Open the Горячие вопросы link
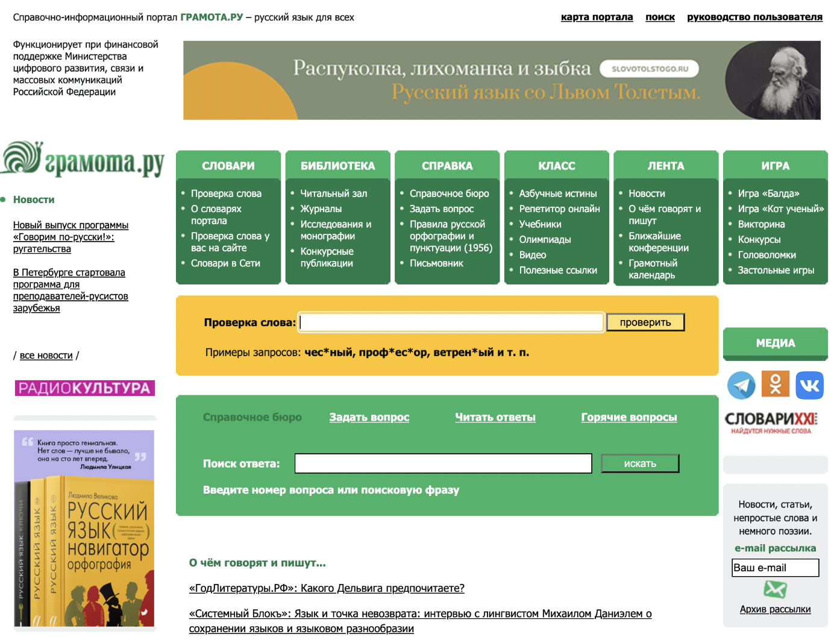Viewport: 840px width, 640px height. (x=629, y=417)
